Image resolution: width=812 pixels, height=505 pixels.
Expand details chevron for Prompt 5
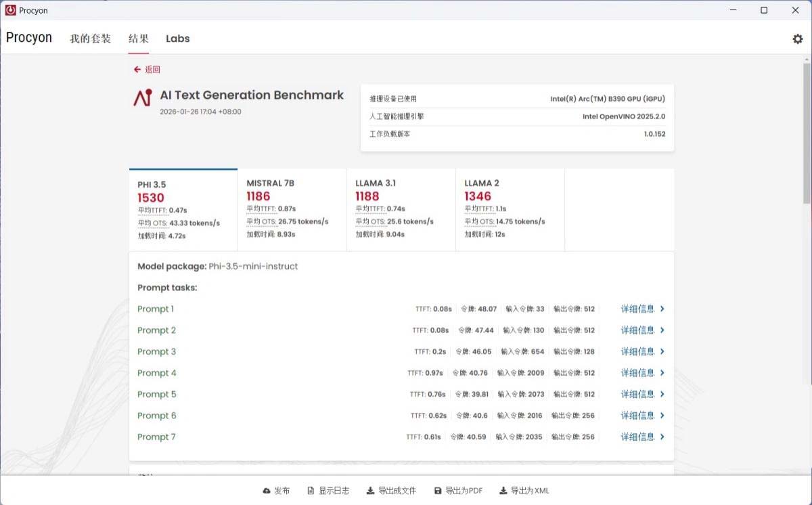tap(662, 394)
